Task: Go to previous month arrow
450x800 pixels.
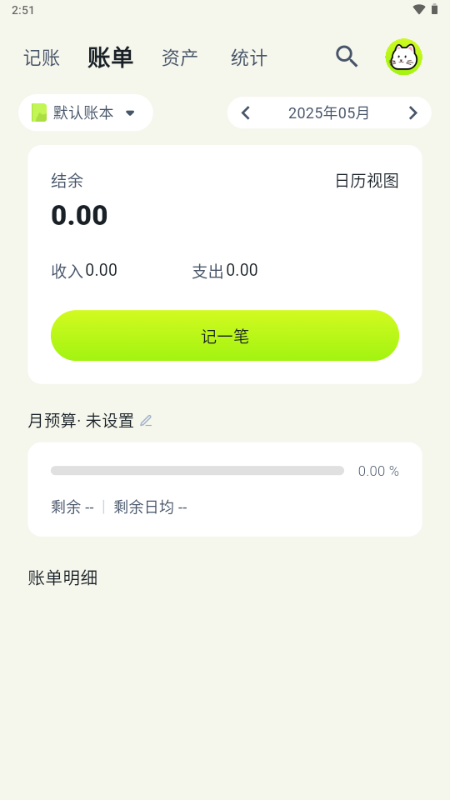Action: pos(245,113)
